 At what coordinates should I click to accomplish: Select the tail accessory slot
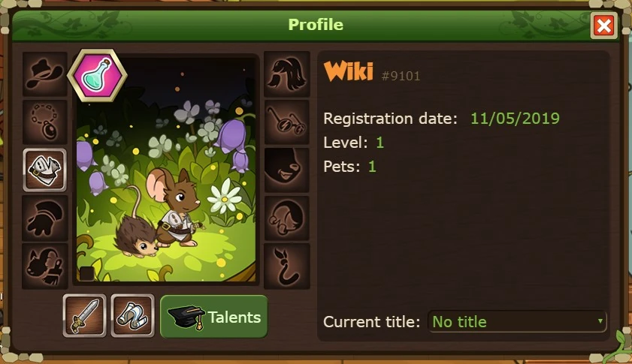coord(287,266)
